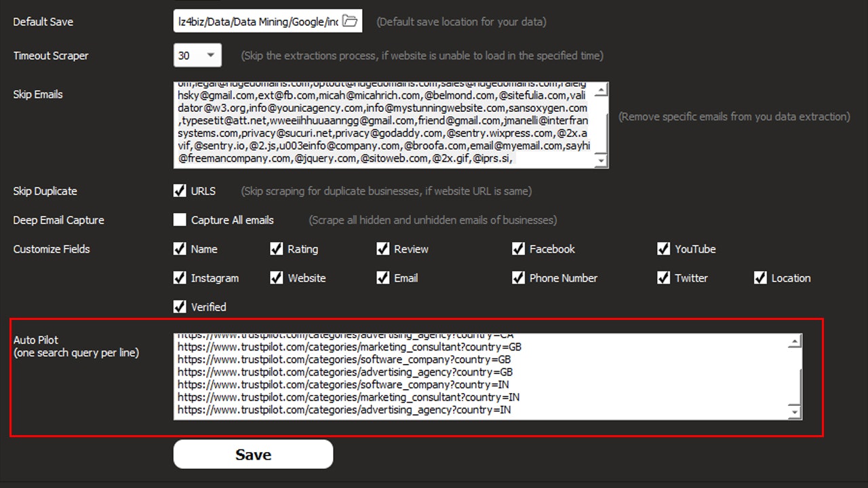Click Auto Pilot scrollbar down arrow
868x488 pixels.
(795, 411)
